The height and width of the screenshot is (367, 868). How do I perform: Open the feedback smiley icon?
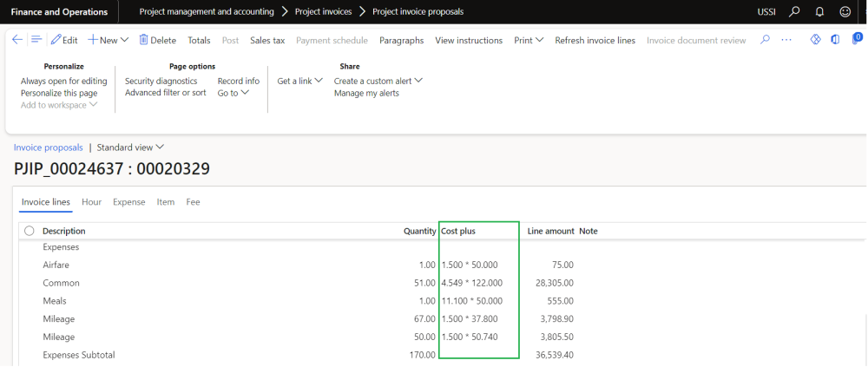click(845, 12)
